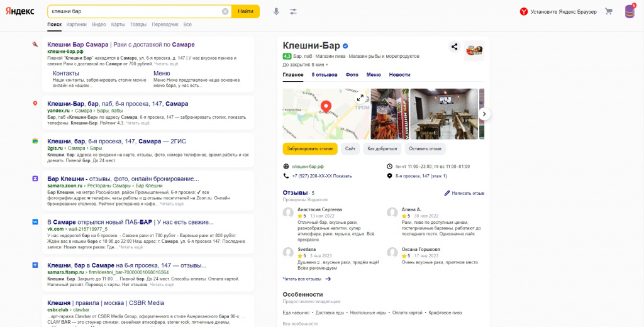
Task: Click Забронировать столик button
Action: [x=310, y=148]
